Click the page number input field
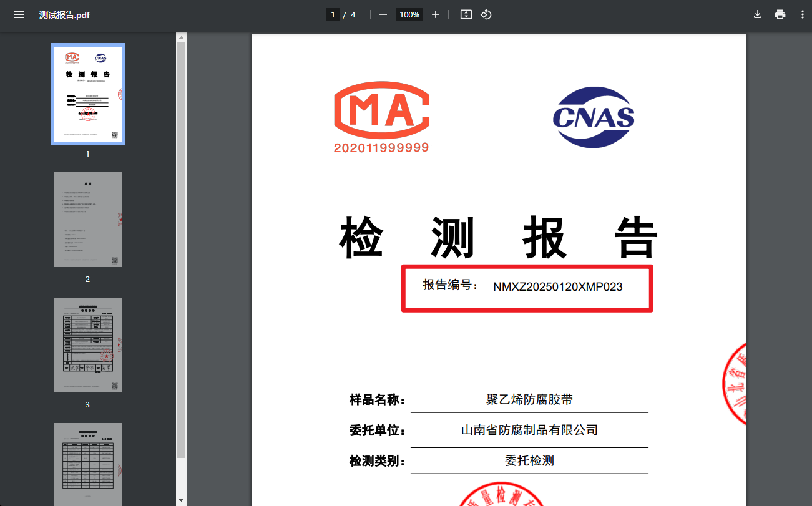The height and width of the screenshot is (506, 812). pos(333,14)
